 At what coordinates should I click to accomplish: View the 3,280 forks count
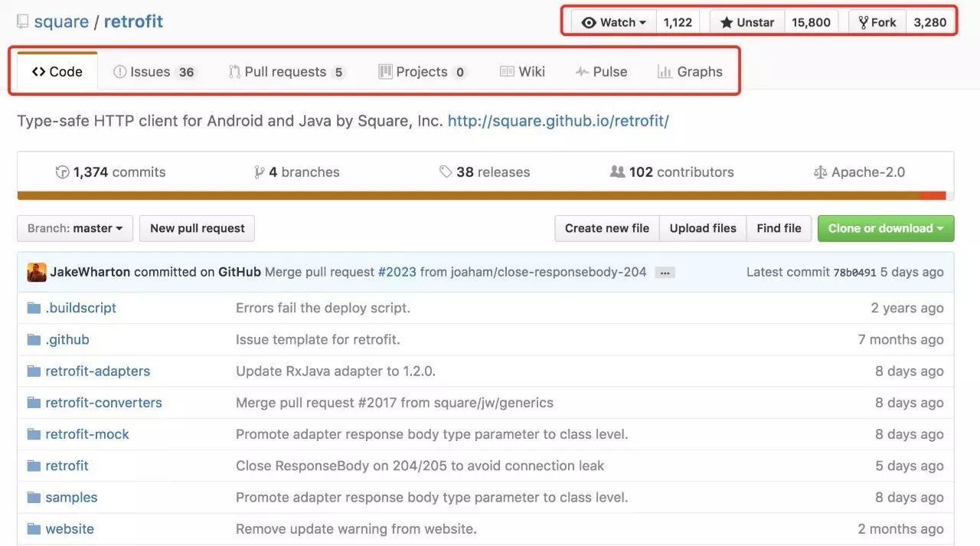pyautogui.click(x=930, y=22)
